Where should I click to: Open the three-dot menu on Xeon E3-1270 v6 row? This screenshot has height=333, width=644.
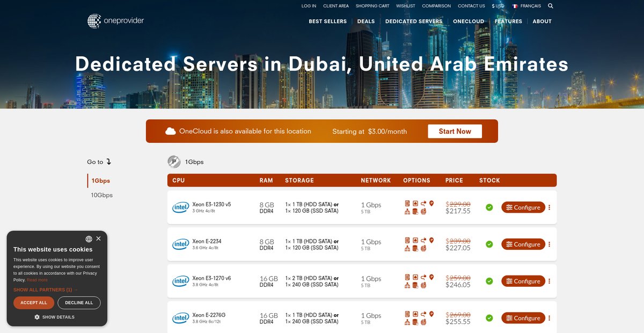pyautogui.click(x=550, y=281)
